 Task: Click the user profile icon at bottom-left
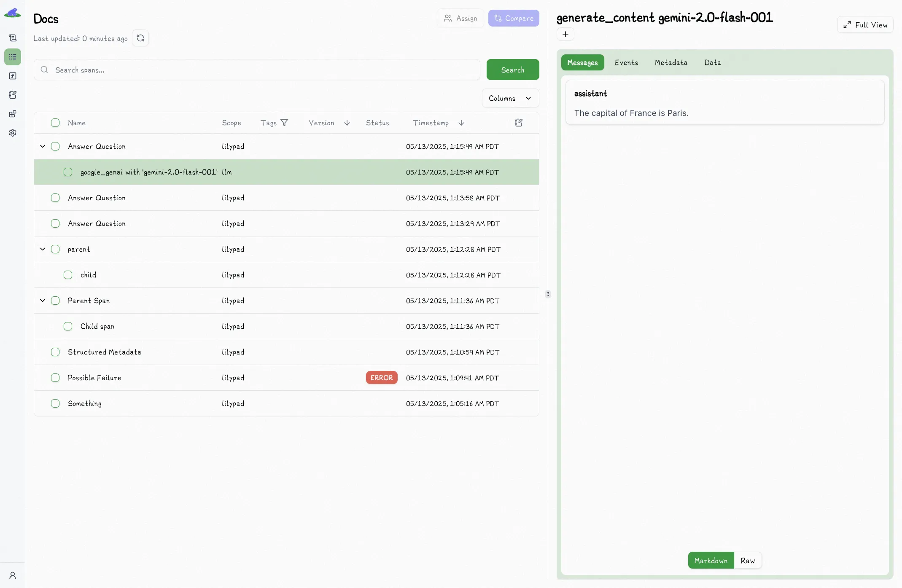click(13, 575)
